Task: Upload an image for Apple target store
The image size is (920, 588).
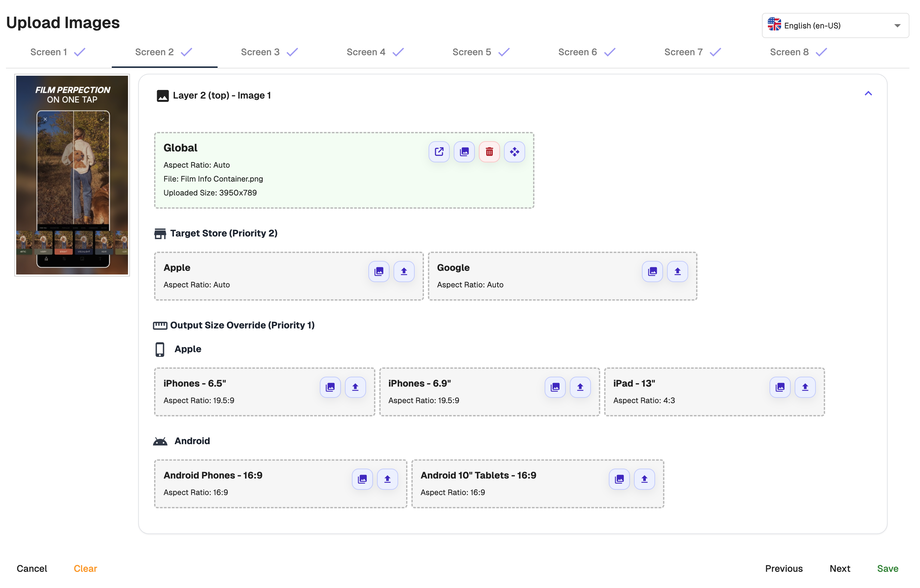Action: pyautogui.click(x=403, y=271)
